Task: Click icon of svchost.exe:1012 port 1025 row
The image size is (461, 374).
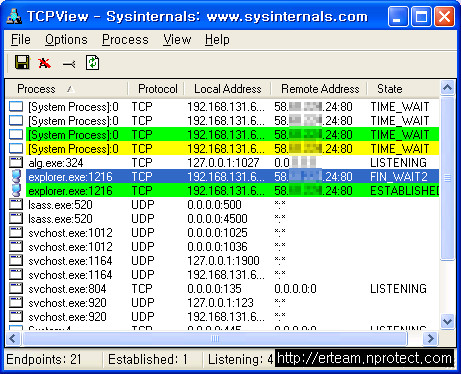Action: point(16,232)
